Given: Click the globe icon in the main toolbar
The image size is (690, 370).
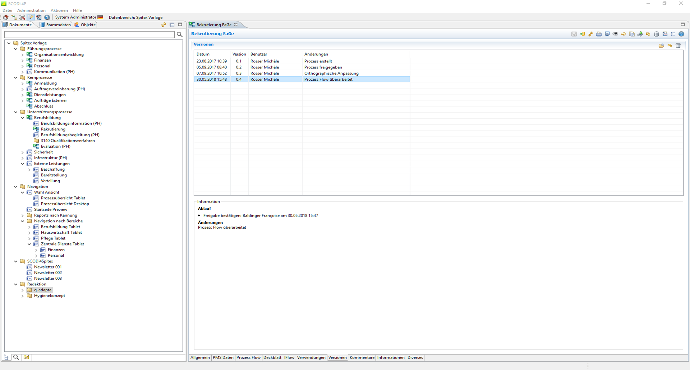Looking at the screenshot, I should [x=47, y=17].
